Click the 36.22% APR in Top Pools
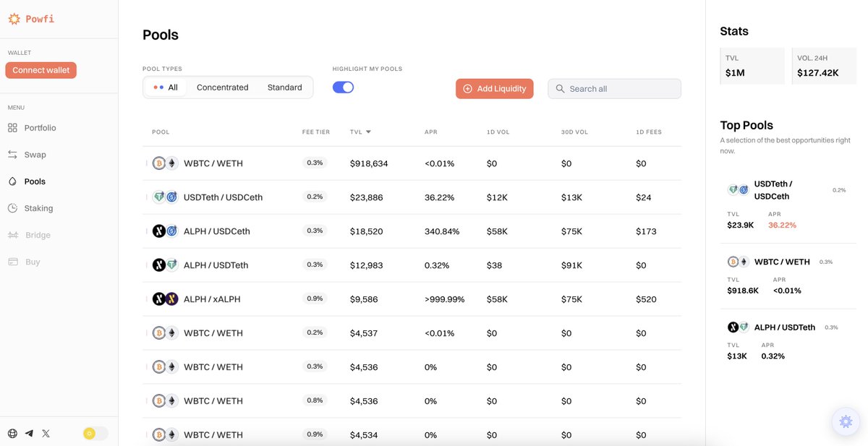The height and width of the screenshot is (446, 868). coord(782,225)
